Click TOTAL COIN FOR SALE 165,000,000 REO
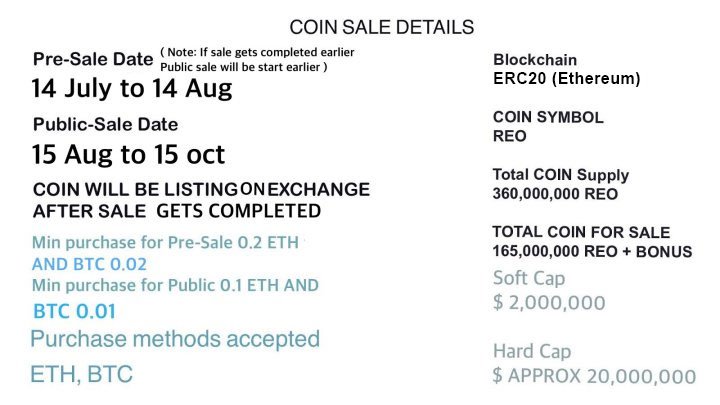This screenshot has width=720, height=405. coord(592,242)
